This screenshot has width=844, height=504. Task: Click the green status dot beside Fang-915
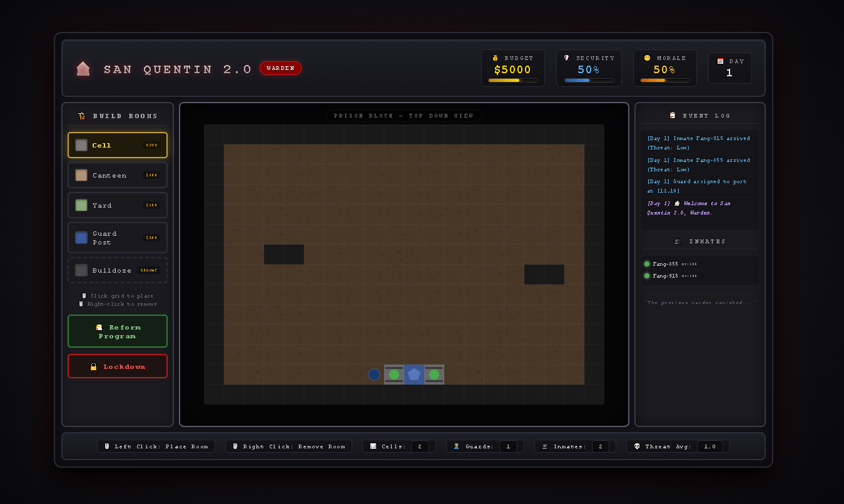tap(647, 276)
